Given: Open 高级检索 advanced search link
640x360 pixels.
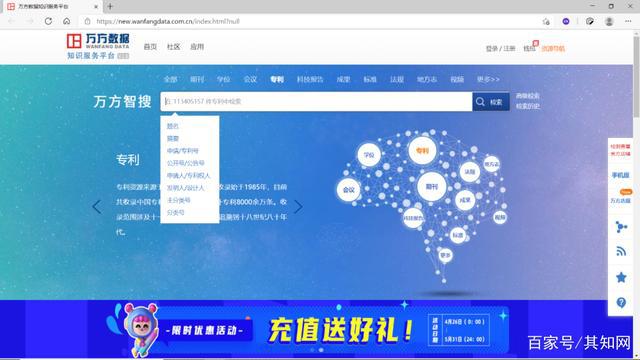Looking at the screenshot, I should tap(527, 96).
